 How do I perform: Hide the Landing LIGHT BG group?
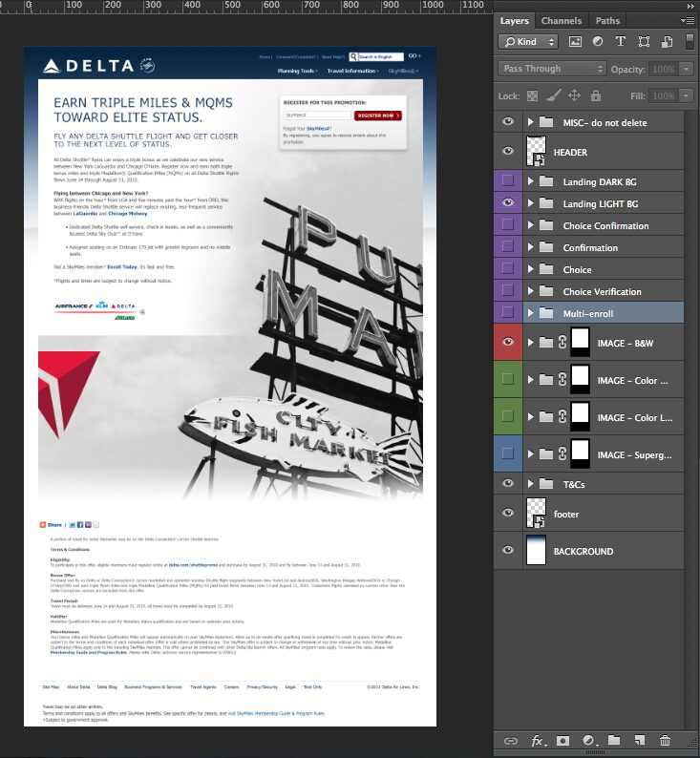(x=508, y=202)
